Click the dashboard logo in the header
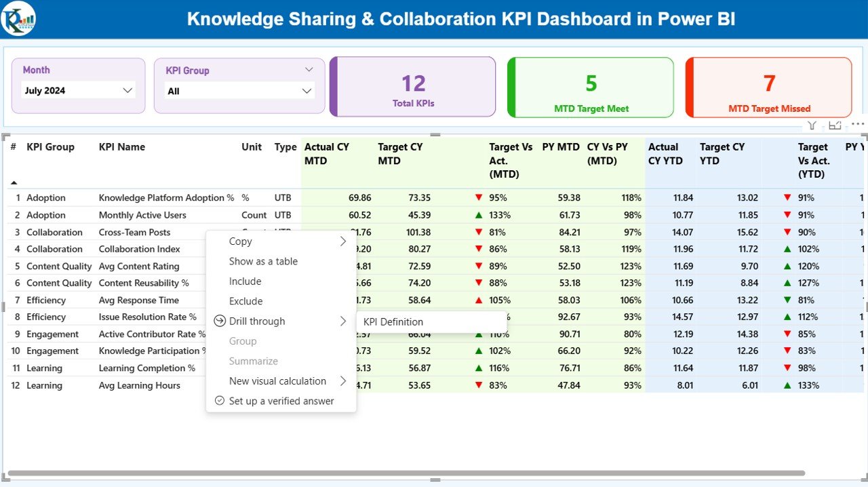The width and height of the screenshot is (868, 487). (18, 19)
